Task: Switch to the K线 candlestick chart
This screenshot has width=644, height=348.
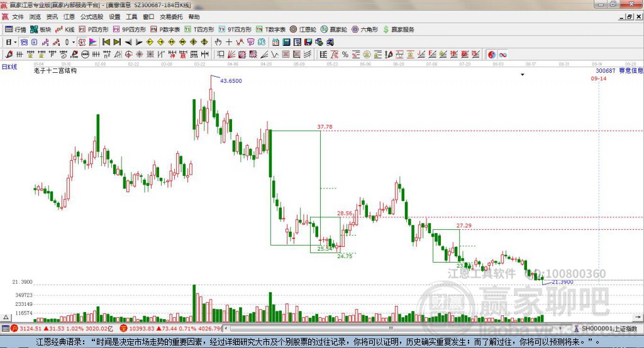Action: (65, 30)
